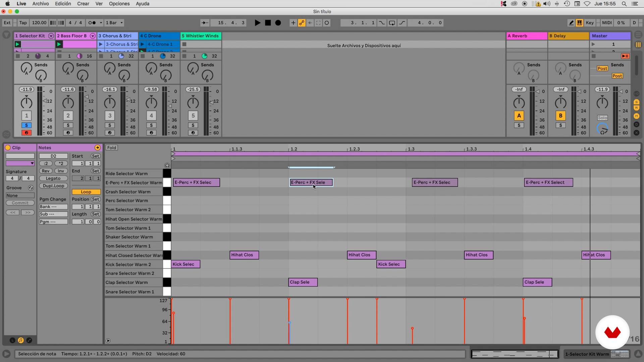The width and height of the screenshot is (644, 362).
Task: Open the Edición menu
Action: (63, 4)
